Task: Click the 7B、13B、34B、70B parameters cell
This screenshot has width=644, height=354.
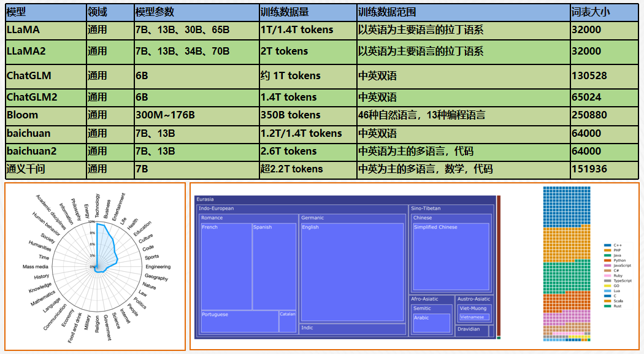Action: [197, 52]
